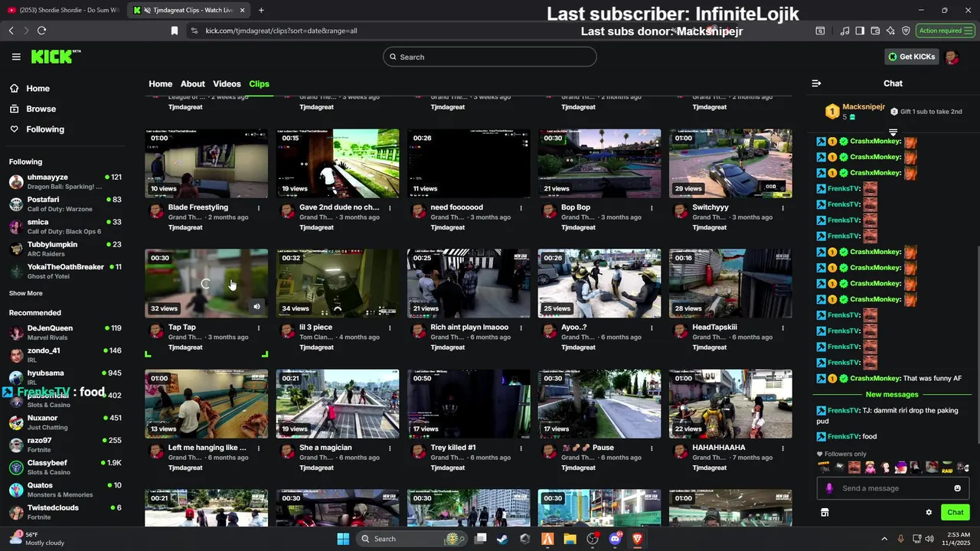Bookmark this page icon
Screen dimensions: 980x551
click(175, 31)
